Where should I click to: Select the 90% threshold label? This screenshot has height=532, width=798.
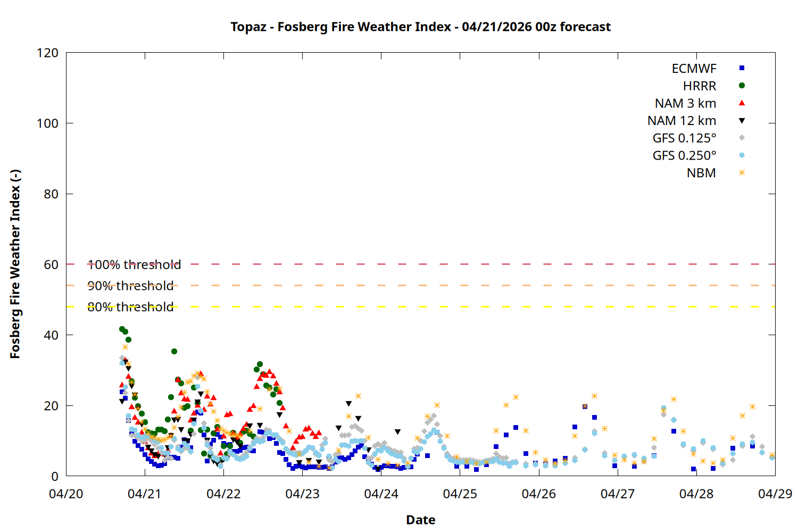tap(130, 286)
